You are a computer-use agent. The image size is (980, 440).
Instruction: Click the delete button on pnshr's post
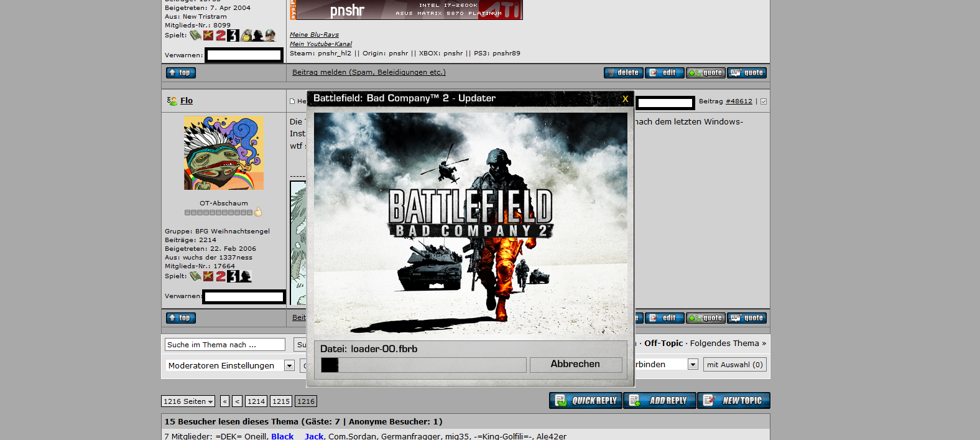(624, 73)
